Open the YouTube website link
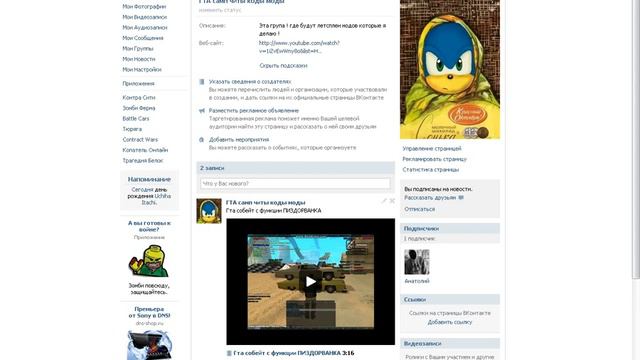Image resolution: width=640 pixels, height=360 pixels. tap(299, 47)
